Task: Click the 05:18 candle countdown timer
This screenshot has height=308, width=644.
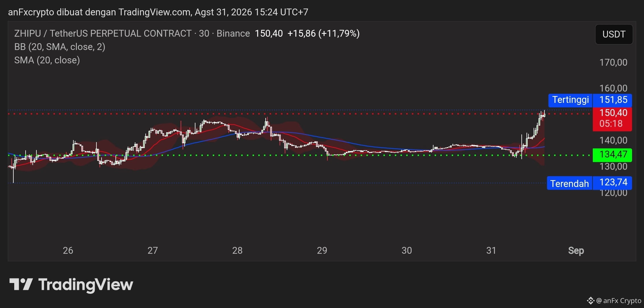Action: 611,124
